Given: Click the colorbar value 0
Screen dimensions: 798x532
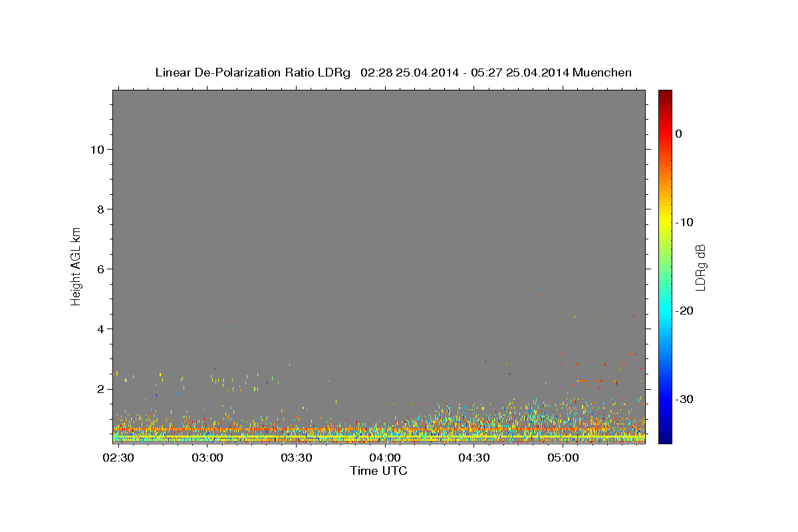Looking at the screenshot, I should [679, 134].
